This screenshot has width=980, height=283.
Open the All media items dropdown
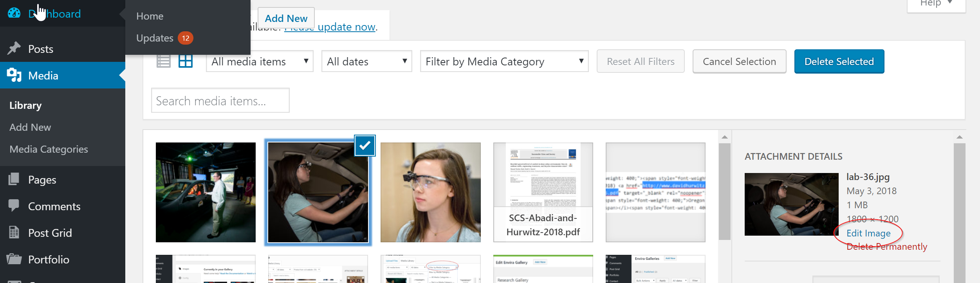pos(260,61)
